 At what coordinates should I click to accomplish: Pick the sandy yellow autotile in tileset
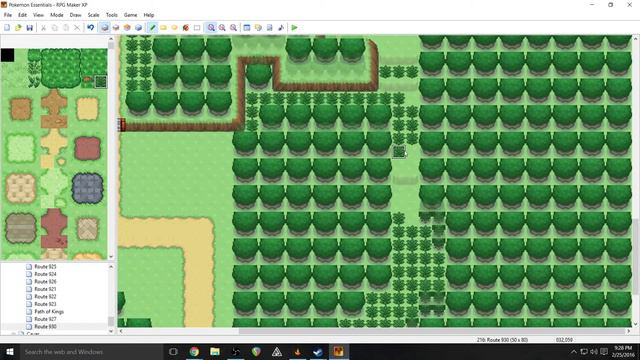pyautogui.click(x=87, y=109)
